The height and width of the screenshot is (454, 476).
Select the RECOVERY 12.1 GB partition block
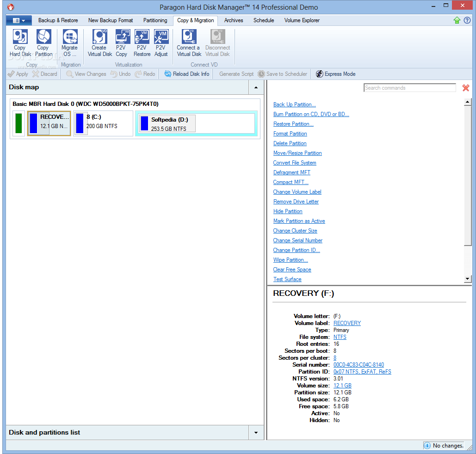(x=49, y=123)
